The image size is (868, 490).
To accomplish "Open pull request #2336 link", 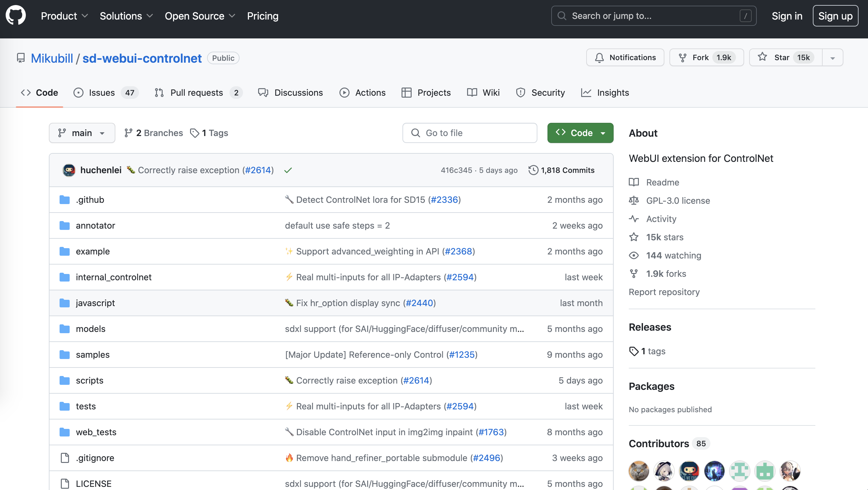I will [x=444, y=200].
